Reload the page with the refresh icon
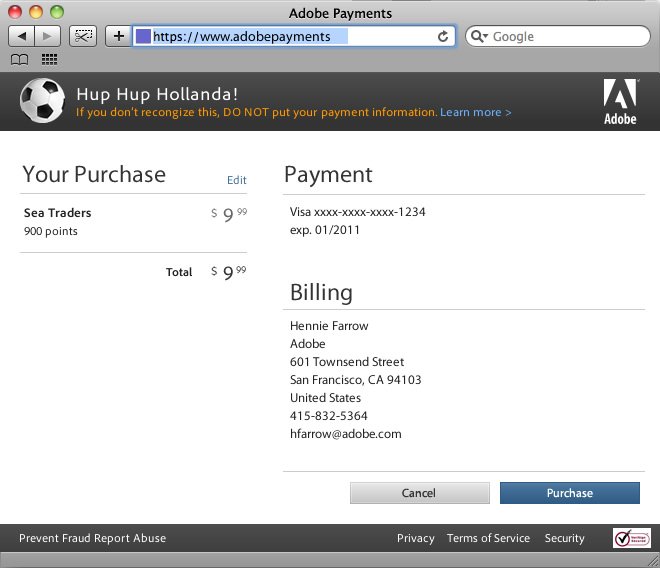The height and width of the screenshot is (568, 660). click(443, 37)
